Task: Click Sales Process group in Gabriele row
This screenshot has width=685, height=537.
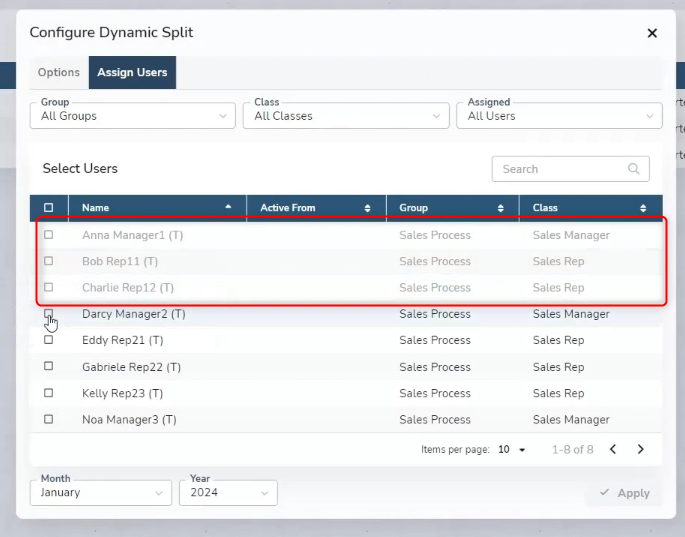Action: pos(435,367)
